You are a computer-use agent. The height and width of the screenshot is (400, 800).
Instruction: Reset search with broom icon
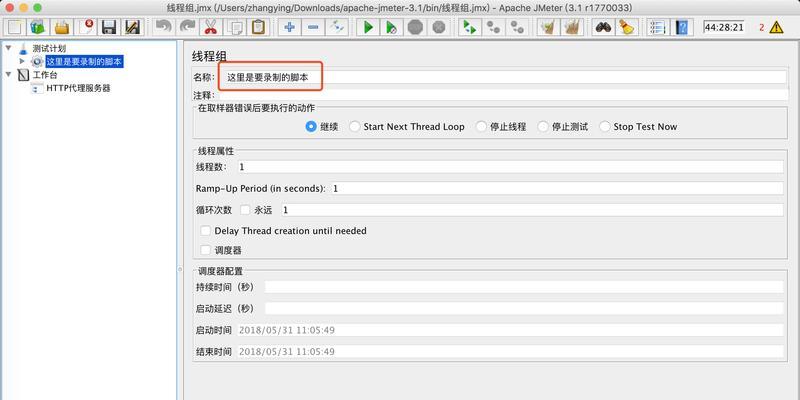(x=627, y=27)
